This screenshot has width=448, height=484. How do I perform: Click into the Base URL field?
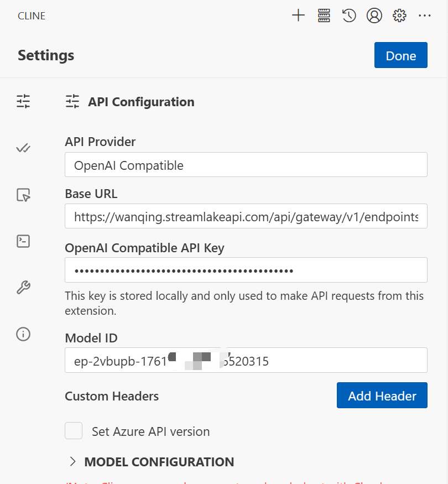(x=246, y=217)
